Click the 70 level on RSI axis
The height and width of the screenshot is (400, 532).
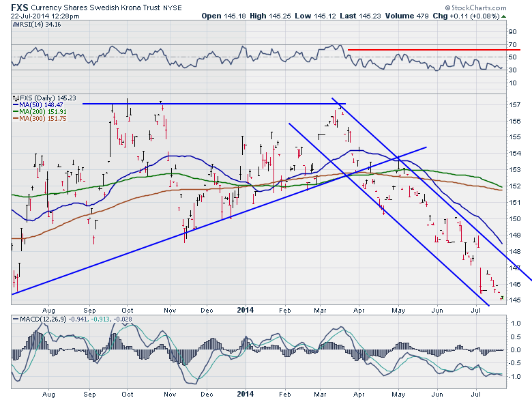512,45
